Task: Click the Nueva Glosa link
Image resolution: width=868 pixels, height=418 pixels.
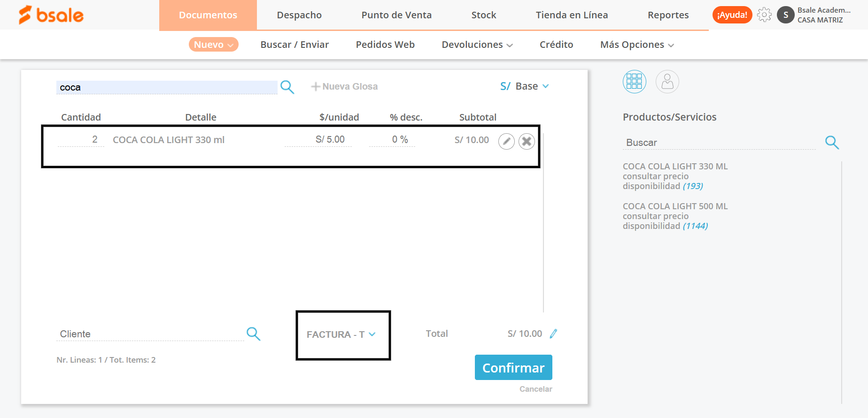Action: click(350, 86)
